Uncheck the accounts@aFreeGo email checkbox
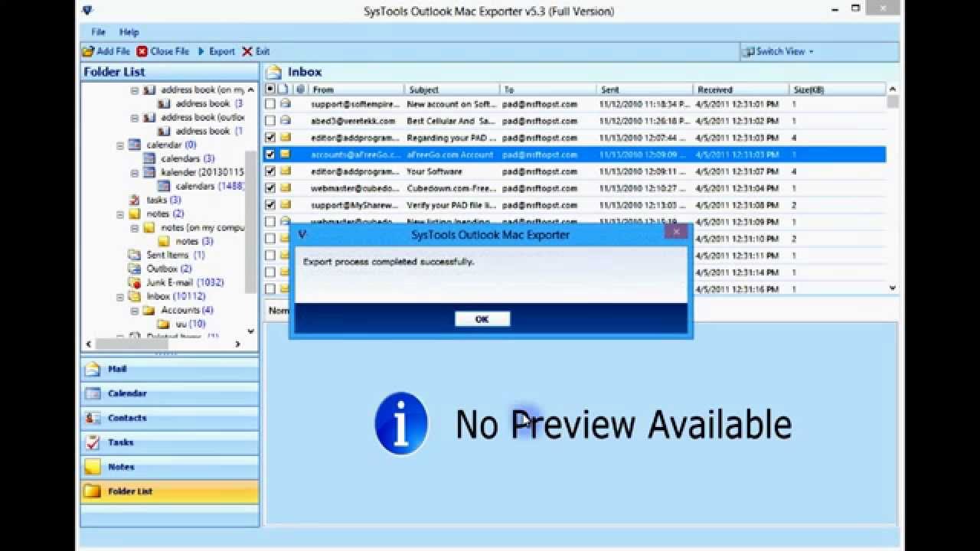Viewport: 980px width, 551px height. 270,154
